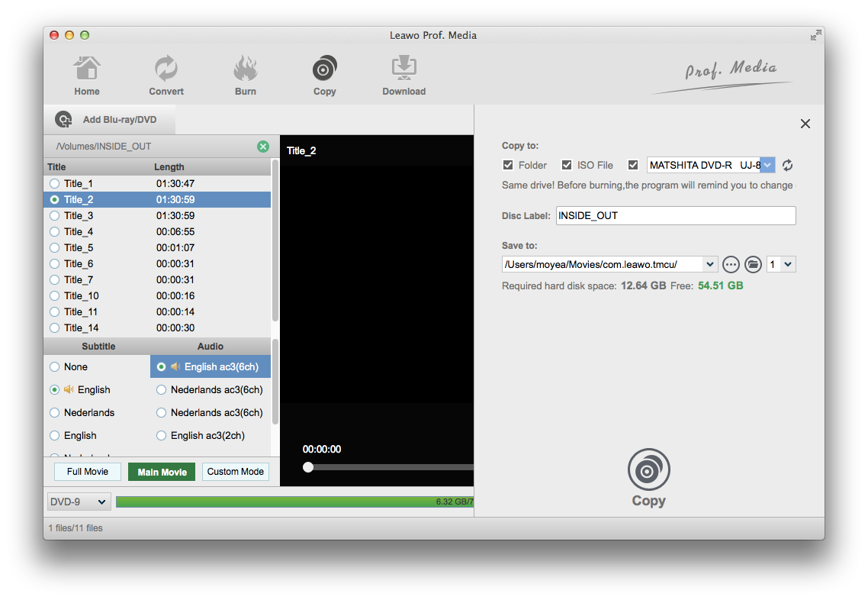Click the Disc Label input field
868x600 pixels.
click(x=675, y=215)
